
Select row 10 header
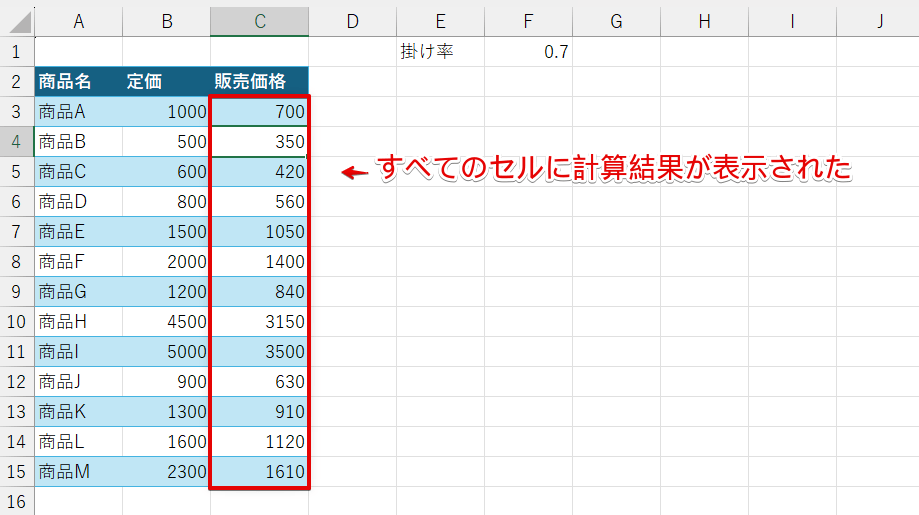(x=17, y=322)
